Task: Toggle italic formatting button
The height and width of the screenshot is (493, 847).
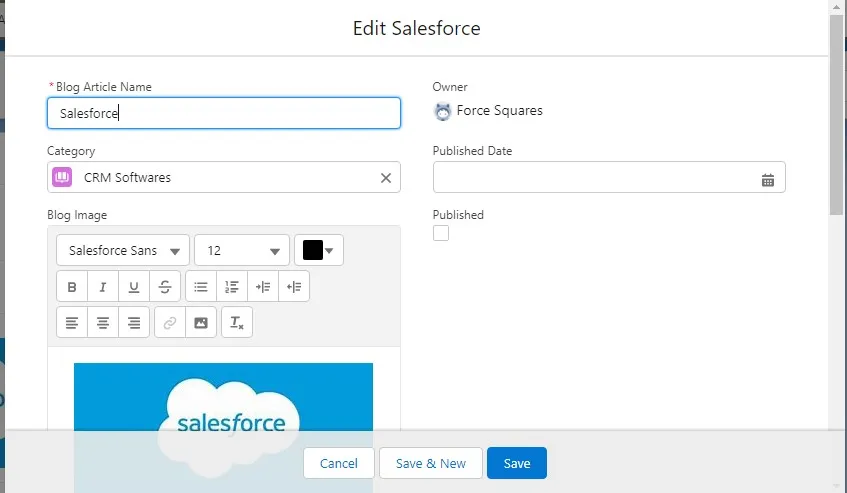Action: pyautogui.click(x=103, y=287)
